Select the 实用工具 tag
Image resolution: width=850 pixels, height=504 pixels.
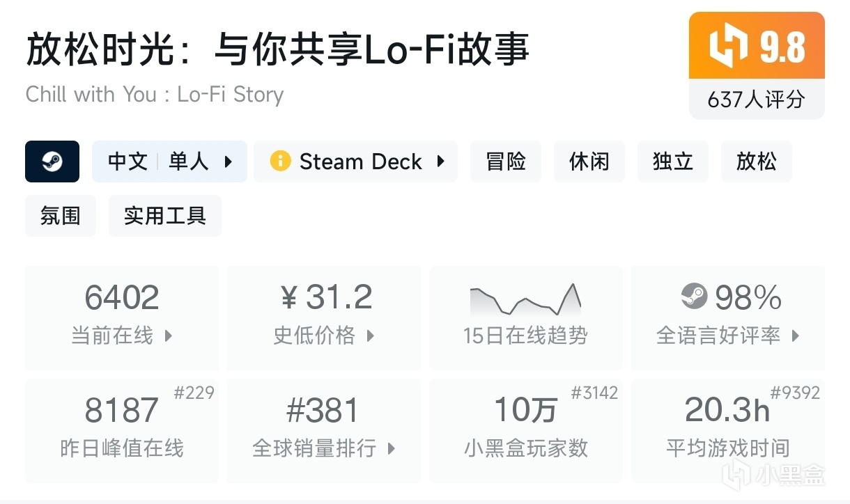(165, 216)
